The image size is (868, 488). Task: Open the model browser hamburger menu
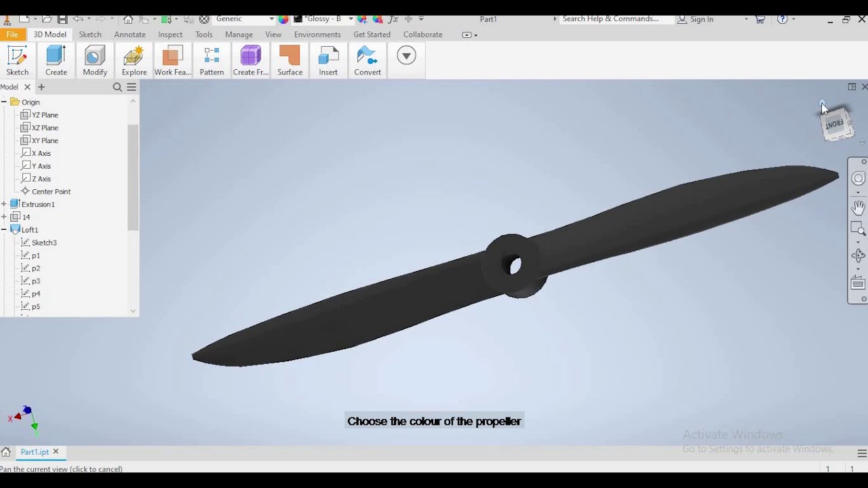tap(132, 87)
